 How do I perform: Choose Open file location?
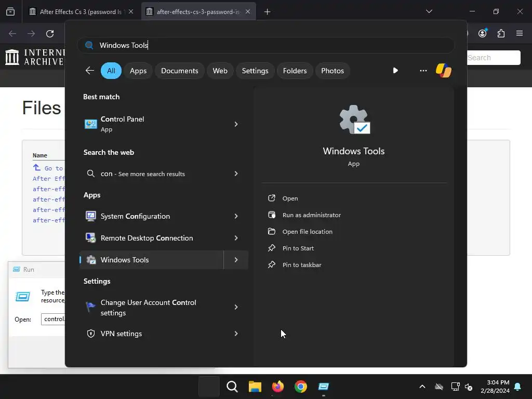tap(308, 232)
